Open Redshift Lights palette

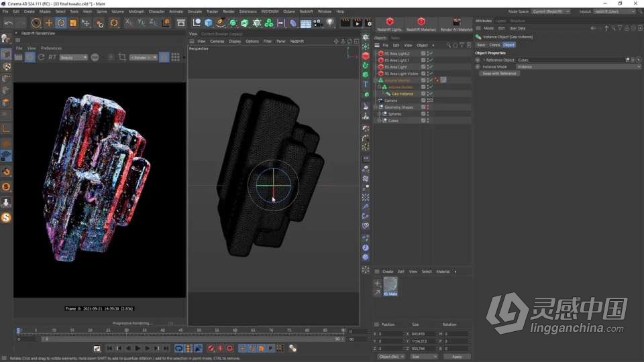(x=389, y=24)
